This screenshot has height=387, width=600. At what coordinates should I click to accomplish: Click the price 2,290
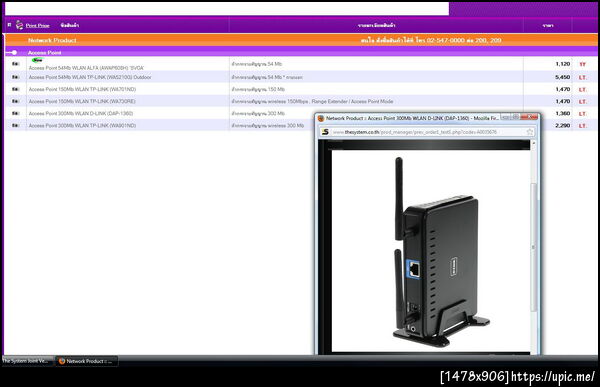pos(562,126)
